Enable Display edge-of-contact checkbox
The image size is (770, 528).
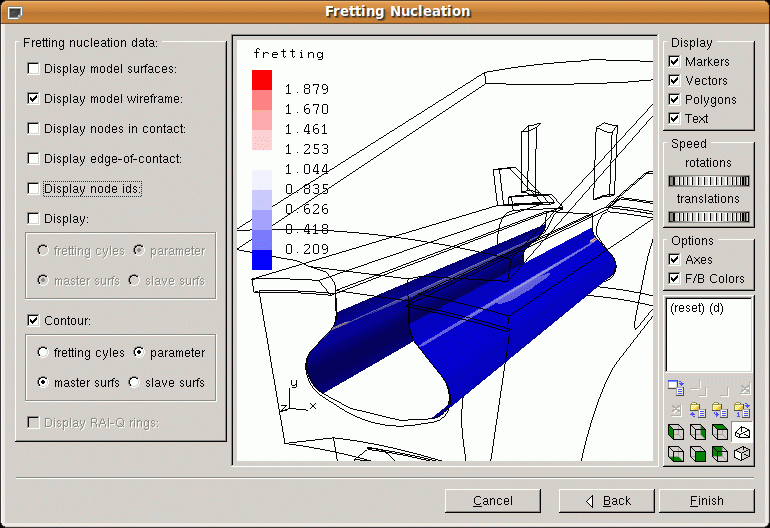[33, 158]
